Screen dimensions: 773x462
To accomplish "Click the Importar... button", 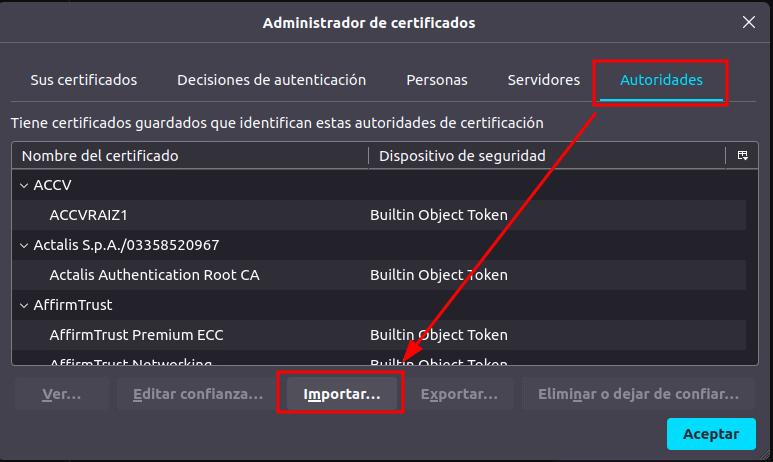I will (x=342, y=394).
